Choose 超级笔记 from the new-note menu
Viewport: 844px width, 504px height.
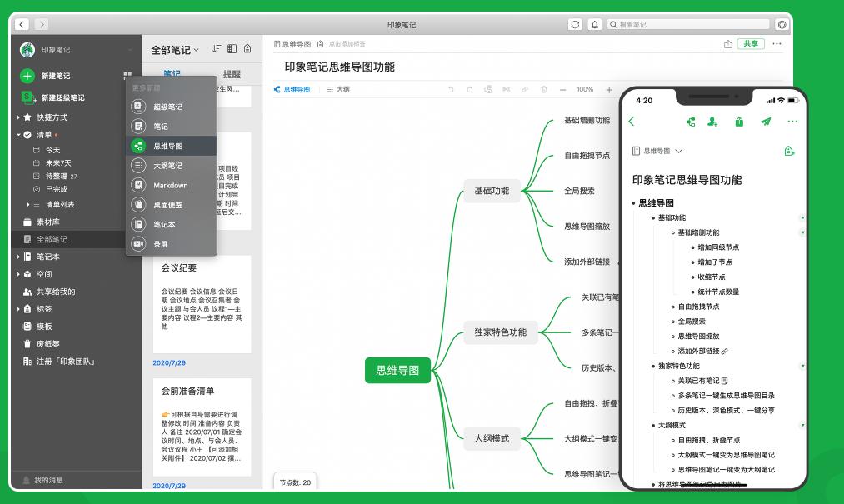point(171,107)
